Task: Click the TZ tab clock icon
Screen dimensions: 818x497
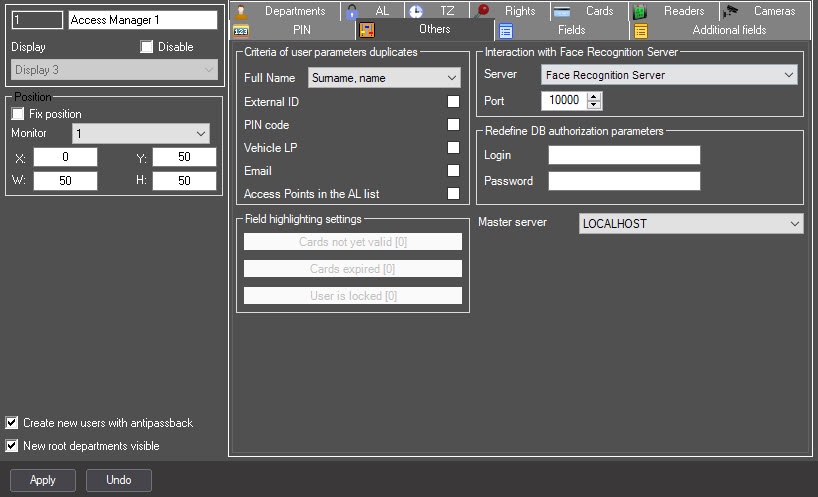Action: [416, 11]
